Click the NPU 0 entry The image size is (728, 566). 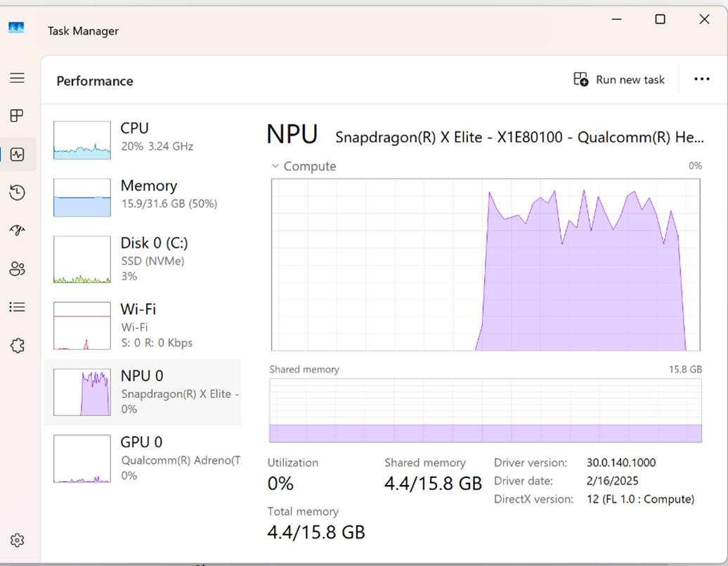[x=144, y=392]
